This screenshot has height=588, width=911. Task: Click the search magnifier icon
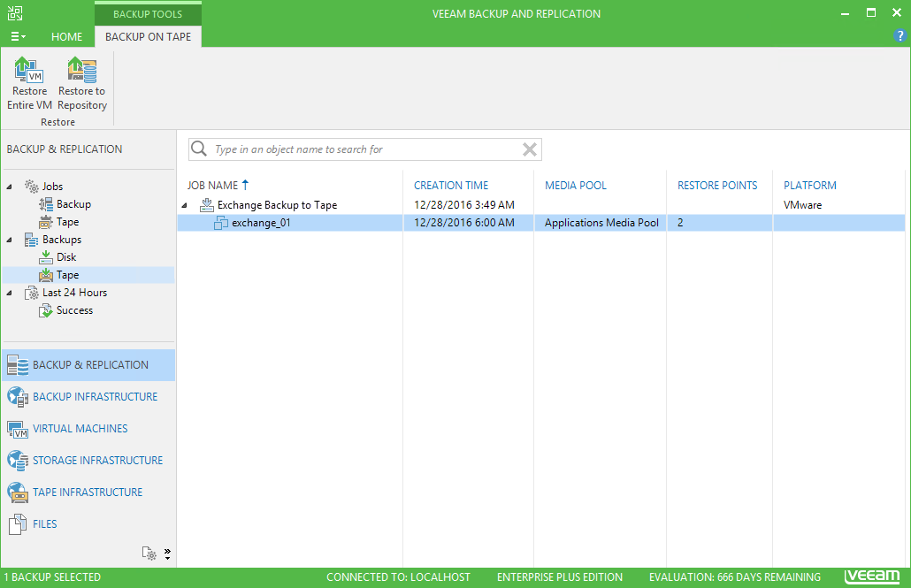pos(199,149)
